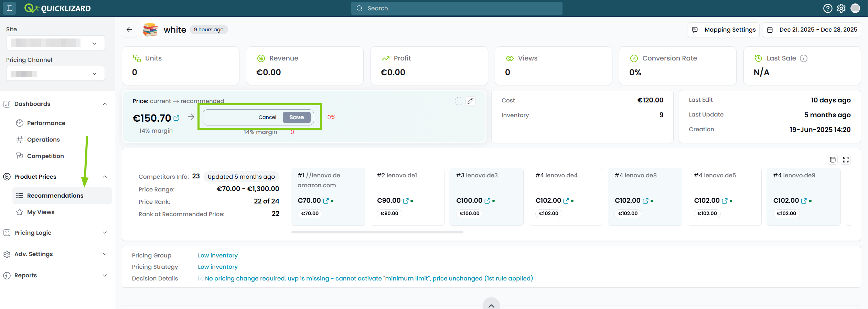Select Recommendations in sidebar
868x309 pixels.
pyautogui.click(x=62, y=196)
